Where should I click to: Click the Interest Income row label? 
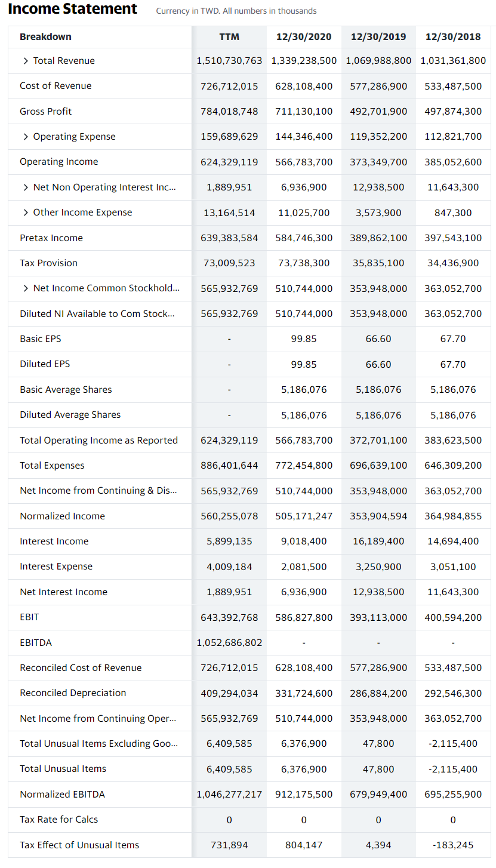(x=54, y=541)
